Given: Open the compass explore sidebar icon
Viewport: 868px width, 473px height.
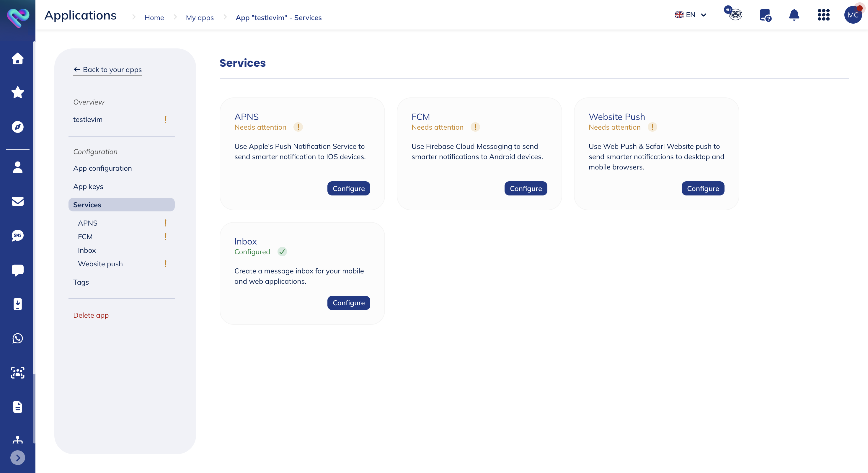Looking at the screenshot, I should (17, 127).
